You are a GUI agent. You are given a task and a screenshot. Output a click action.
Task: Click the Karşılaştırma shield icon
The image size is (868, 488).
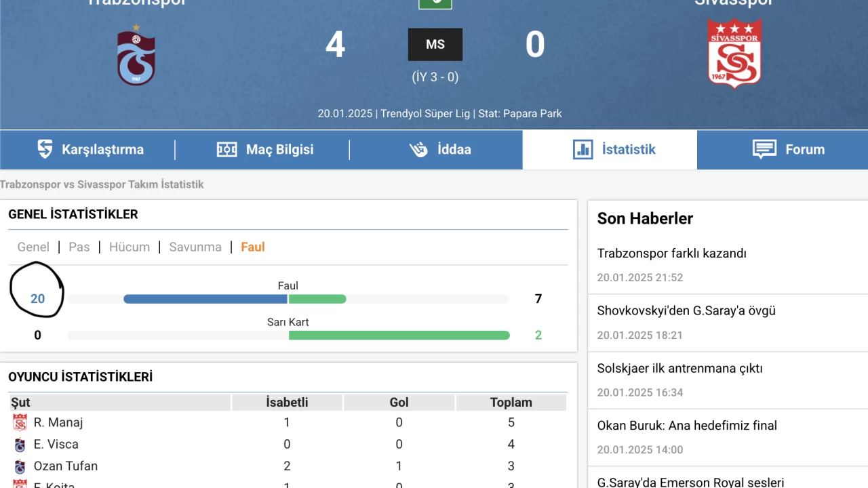pyautogui.click(x=45, y=149)
